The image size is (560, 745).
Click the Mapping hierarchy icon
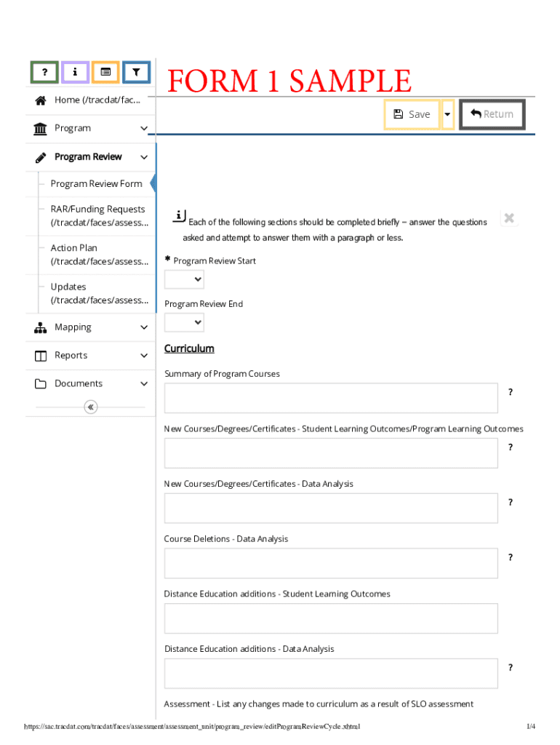[x=41, y=328]
